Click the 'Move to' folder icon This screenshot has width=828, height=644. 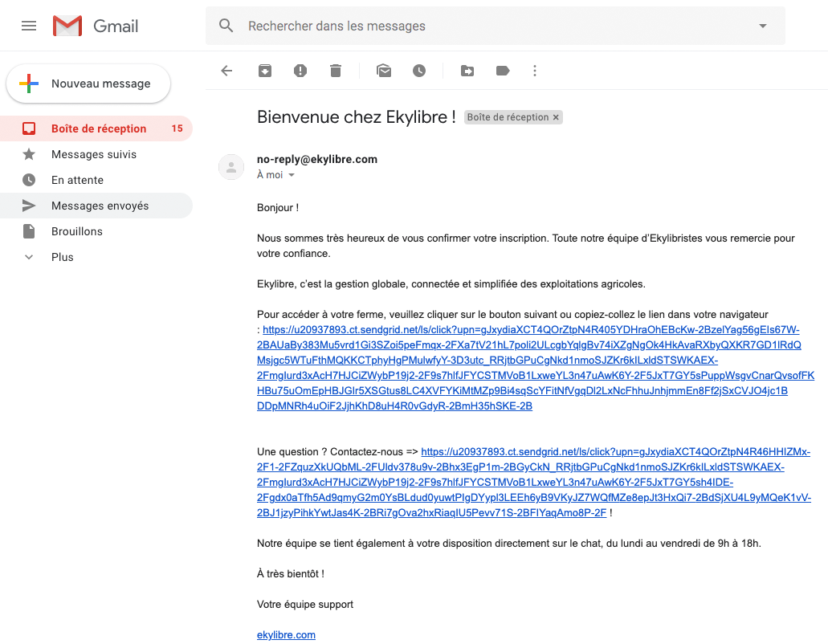467,71
